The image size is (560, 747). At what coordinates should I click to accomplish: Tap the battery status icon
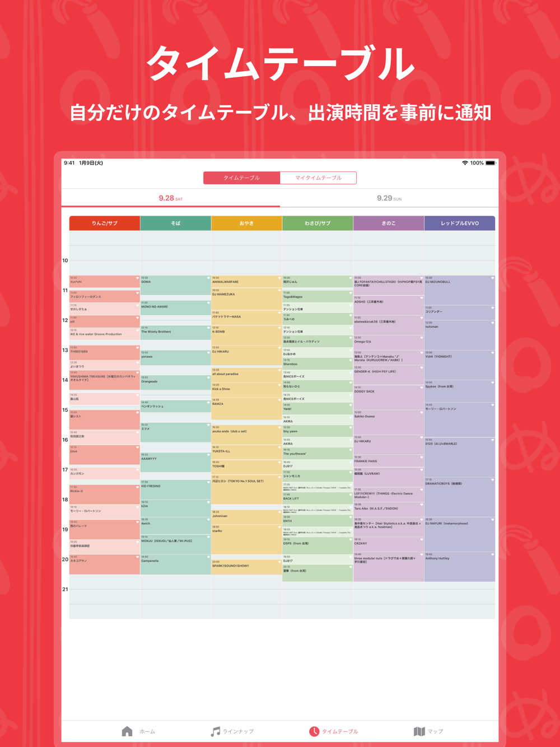[x=491, y=163]
